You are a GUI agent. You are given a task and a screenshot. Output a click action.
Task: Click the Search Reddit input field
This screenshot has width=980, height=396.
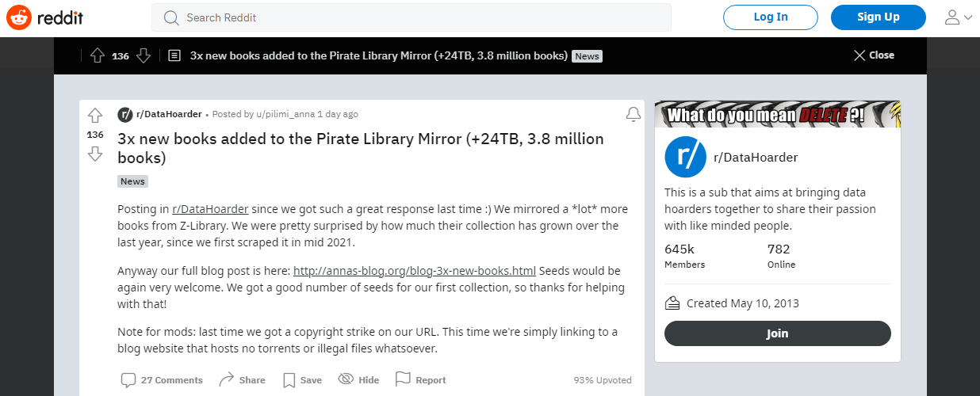tap(412, 17)
